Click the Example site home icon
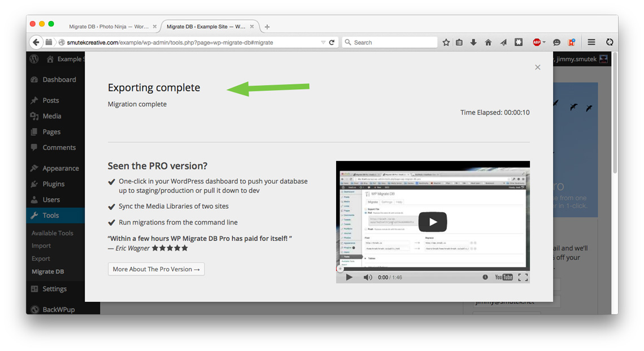This screenshot has height=351, width=644. (x=50, y=59)
